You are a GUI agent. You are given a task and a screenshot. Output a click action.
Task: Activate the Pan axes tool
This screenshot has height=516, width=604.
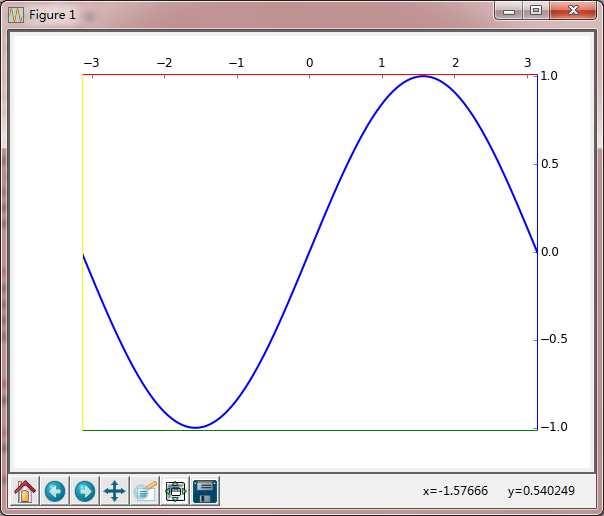click(115, 491)
